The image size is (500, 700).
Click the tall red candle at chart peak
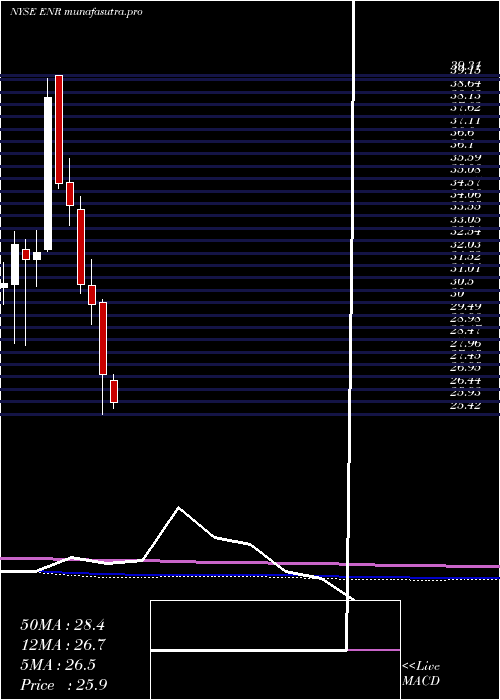tap(59, 129)
